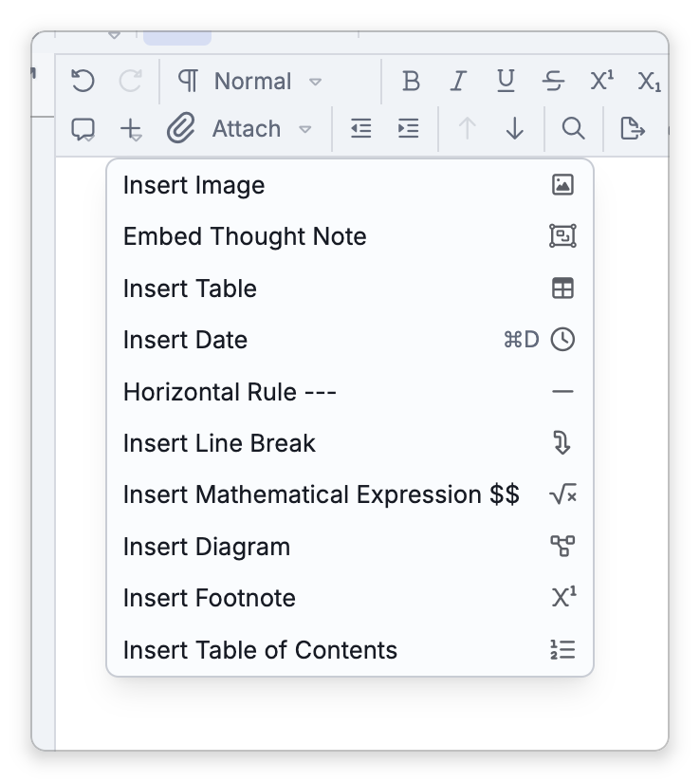Choose Insert Diagram entry
700x782 pixels.
pos(350,547)
